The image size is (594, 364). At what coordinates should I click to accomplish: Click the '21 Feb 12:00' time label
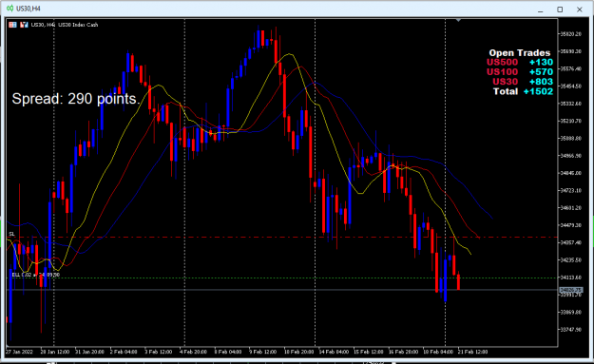coord(472,352)
